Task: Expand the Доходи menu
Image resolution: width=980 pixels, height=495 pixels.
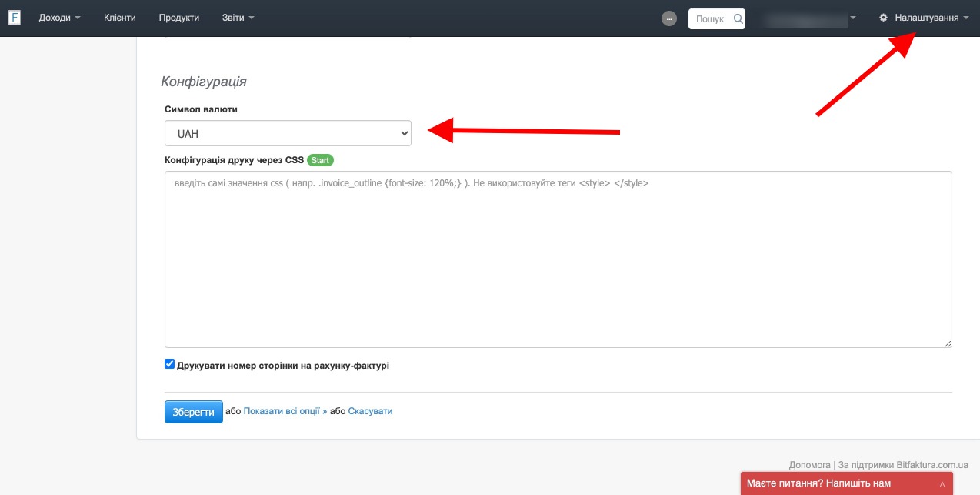Action: click(59, 18)
